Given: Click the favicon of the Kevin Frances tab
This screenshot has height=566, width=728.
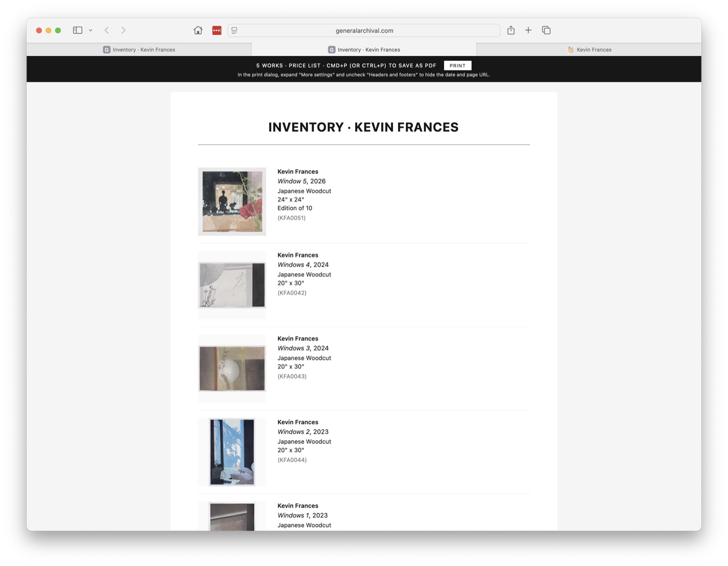Looking at the screenshot, I should tap(571, 50).
